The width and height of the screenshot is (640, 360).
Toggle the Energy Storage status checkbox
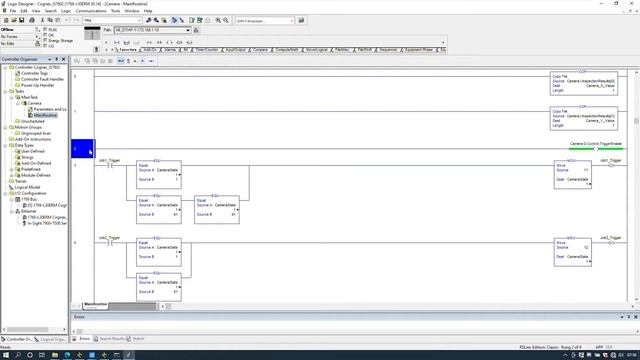pyautogui.click(x=45, y=40)
